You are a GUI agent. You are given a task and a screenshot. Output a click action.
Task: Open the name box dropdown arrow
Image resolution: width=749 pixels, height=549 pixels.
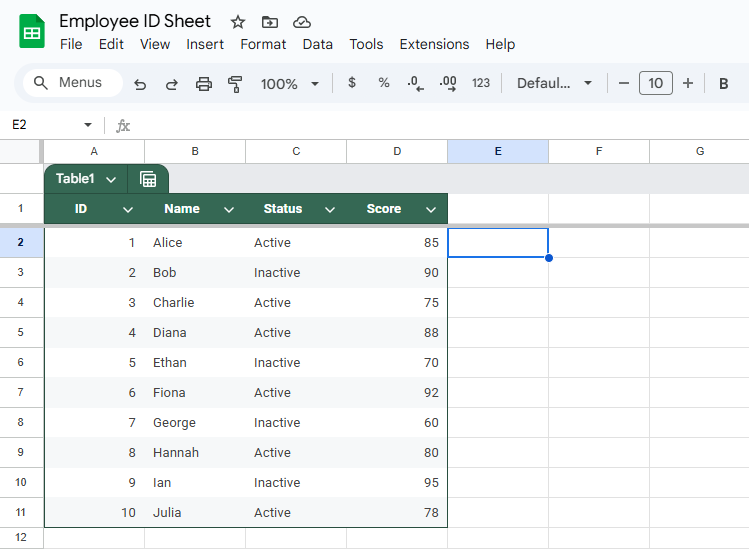click(x=87, y=125)
